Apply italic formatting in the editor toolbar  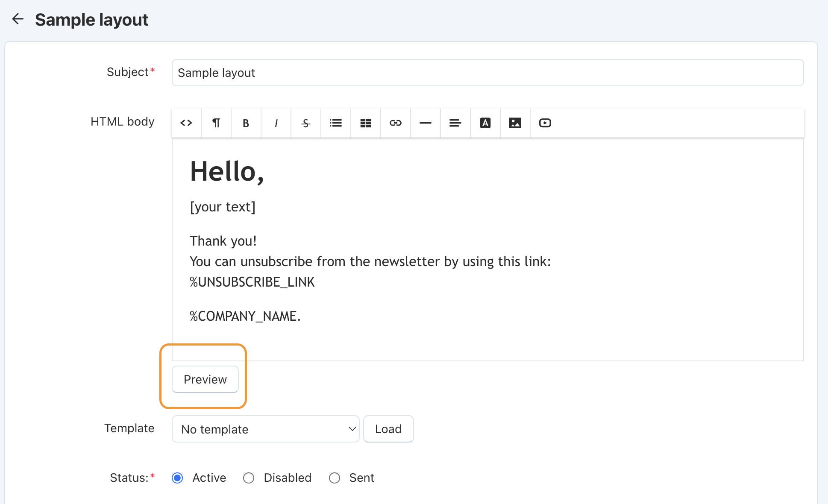point(276,123)
